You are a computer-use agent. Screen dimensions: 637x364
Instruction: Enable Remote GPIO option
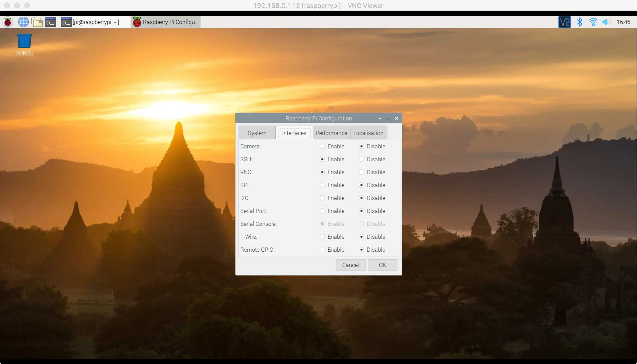click(322, 250)
